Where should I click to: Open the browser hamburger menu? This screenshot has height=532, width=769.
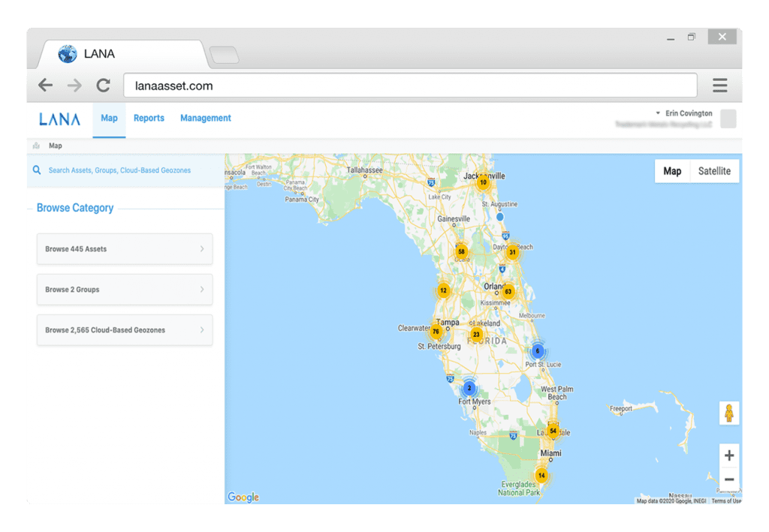pyautogui.click(x=722, y=85)
